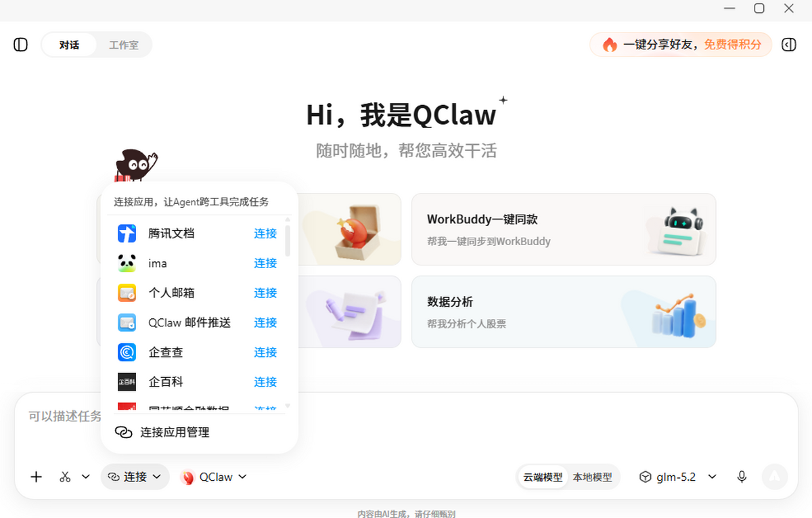Click the link icon beside 连接应用管理
Image resolution: width=812 pixels, height=518 pixels.
point(123,432)
